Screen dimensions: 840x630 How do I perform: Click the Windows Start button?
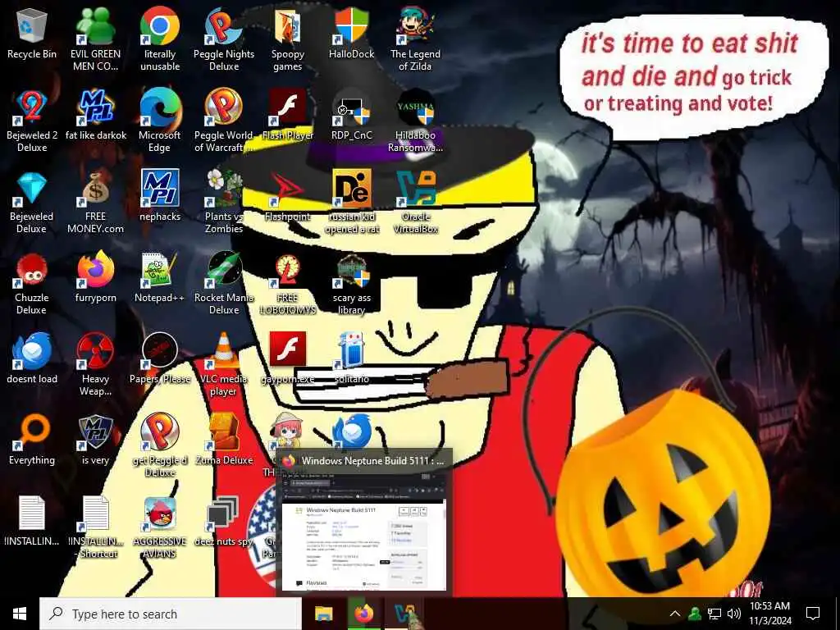[20, 614]
